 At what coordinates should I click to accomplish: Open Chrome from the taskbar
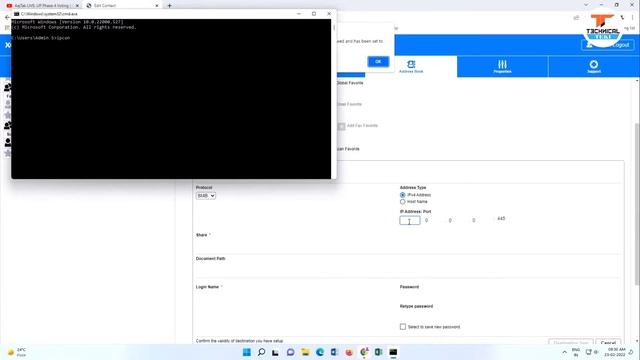[364, 352]
